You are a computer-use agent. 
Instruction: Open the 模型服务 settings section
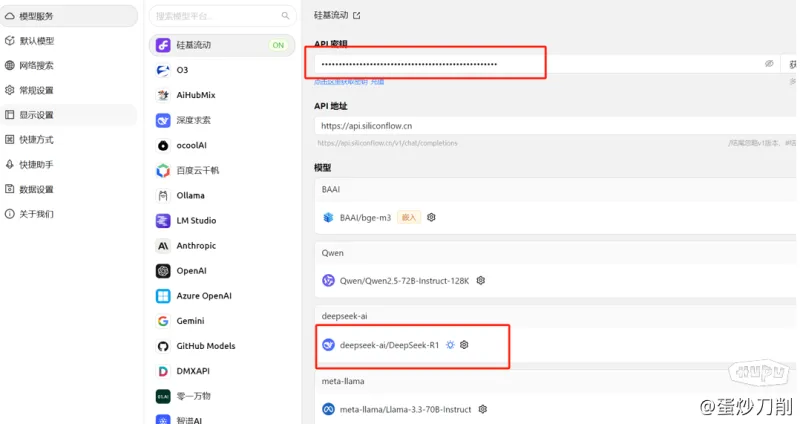[69, 16]
